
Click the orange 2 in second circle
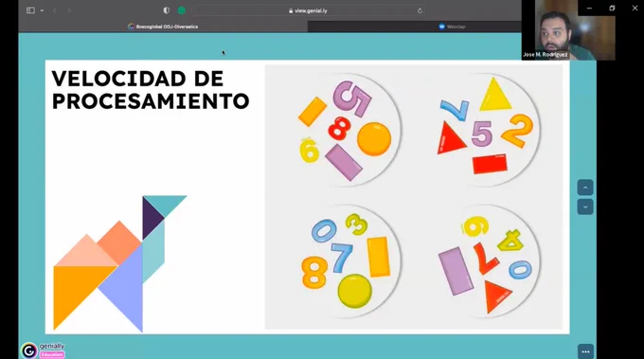coord(517,131)
